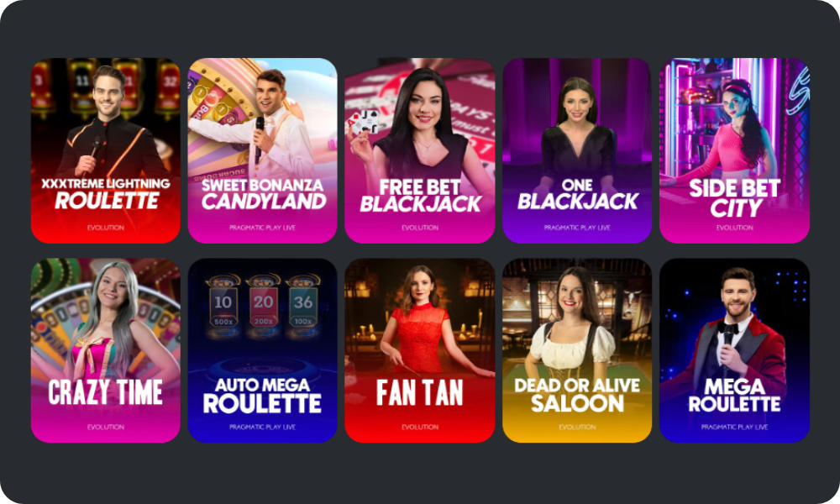Open the Mega Roulette game card
840x504 pixels.
point(734,351)
